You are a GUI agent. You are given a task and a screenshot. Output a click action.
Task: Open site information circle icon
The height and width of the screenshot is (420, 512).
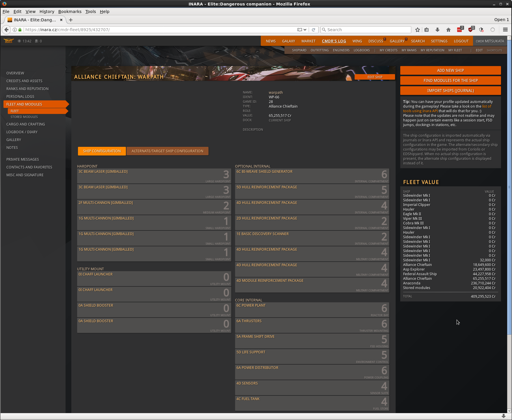point(15,30)
